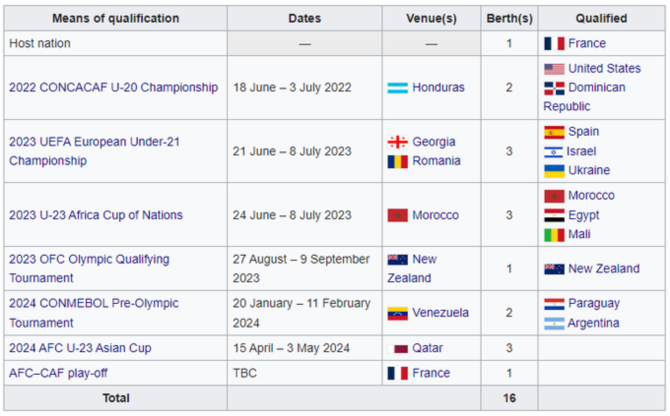Click the Qatar flag icon
This screenshot has width=670, height=416.
[x=397, y=349]
